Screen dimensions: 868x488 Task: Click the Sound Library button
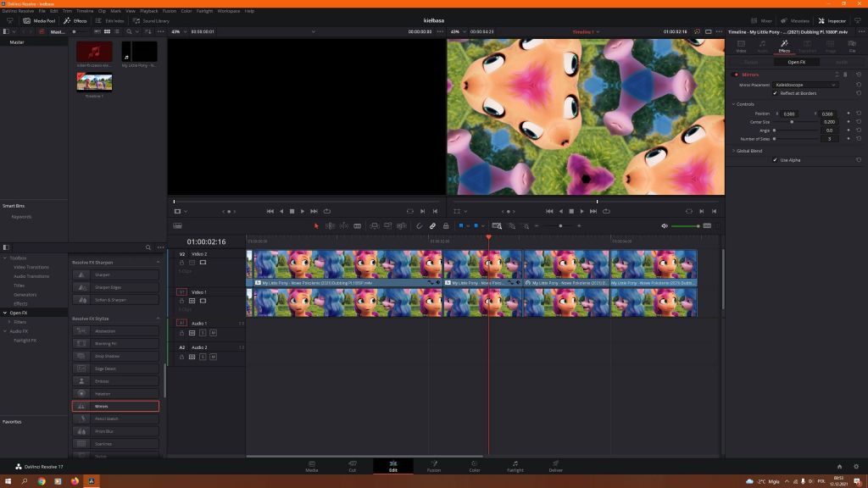(151, 20)
